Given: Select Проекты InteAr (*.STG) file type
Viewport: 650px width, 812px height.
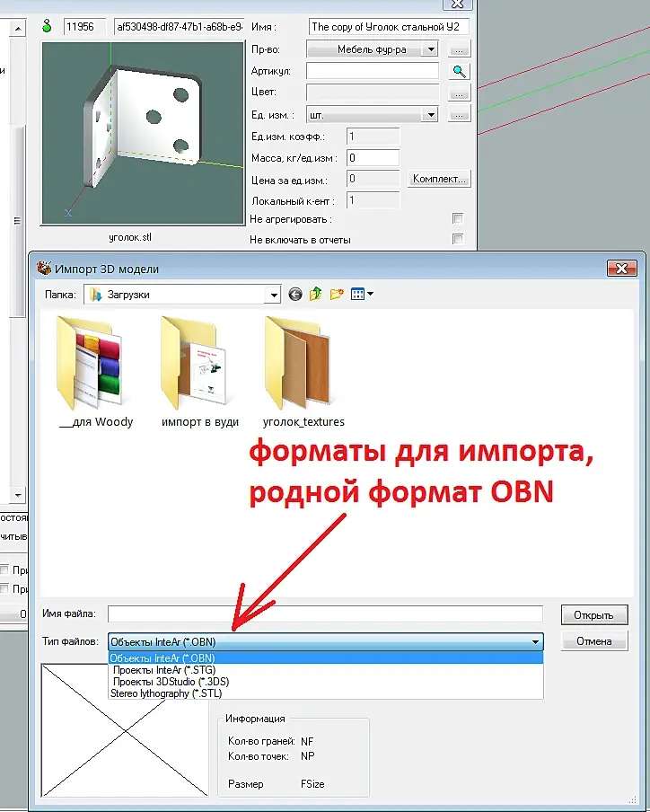Looking at the screenshot, I should (x=326, y=670).
